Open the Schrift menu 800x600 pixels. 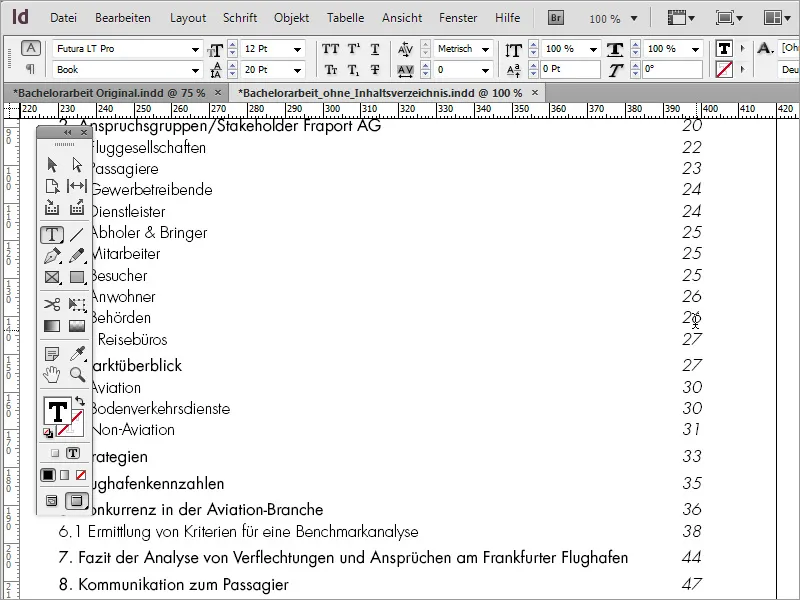[240, 18]
